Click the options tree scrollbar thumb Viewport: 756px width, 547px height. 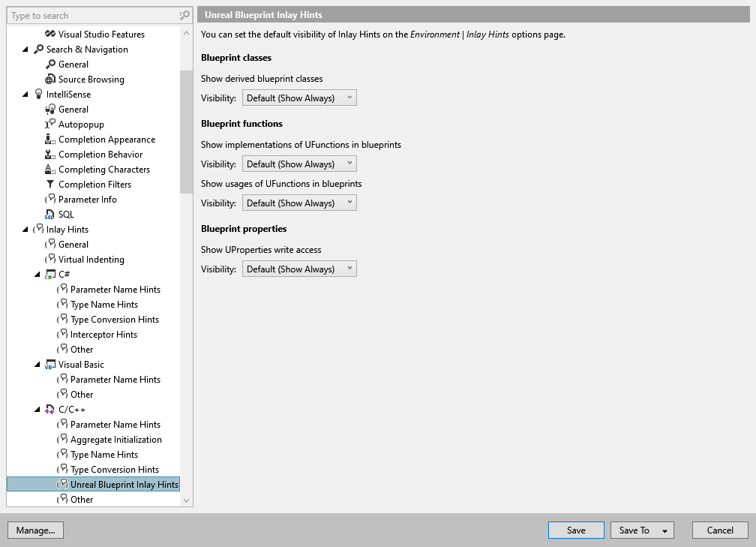click(186, 132)
